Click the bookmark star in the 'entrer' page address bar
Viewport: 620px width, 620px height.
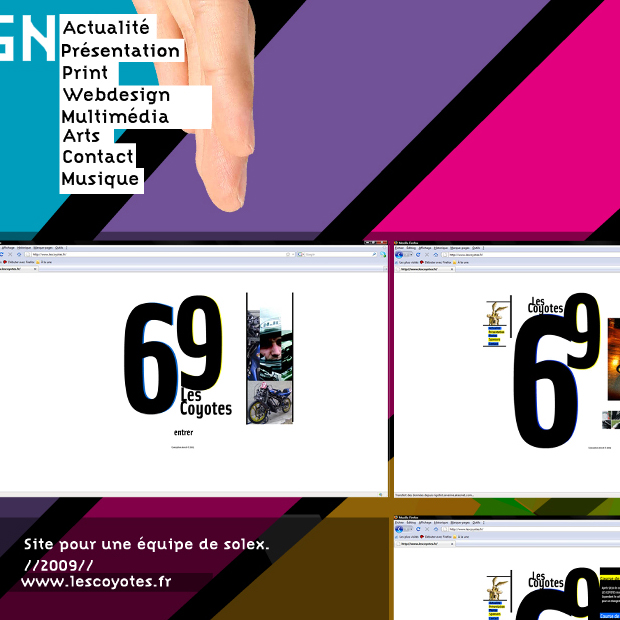[x=288, y=254]
